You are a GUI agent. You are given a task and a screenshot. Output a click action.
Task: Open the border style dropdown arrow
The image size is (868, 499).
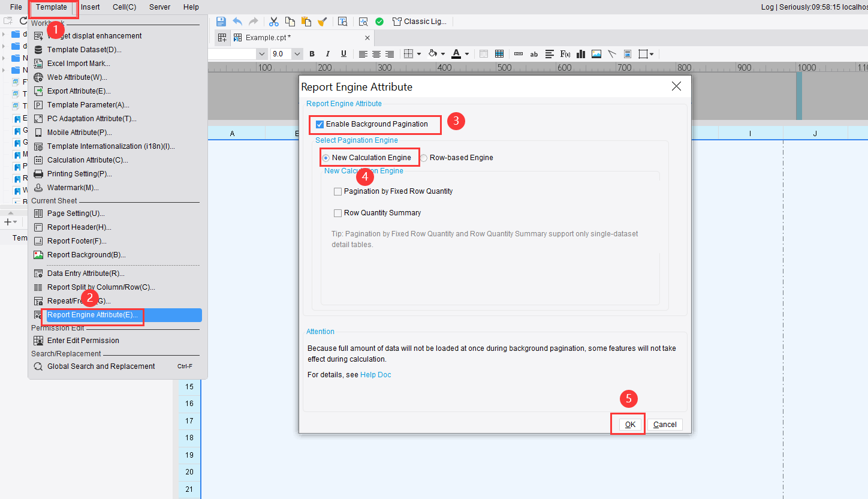[x=420, y=53]
